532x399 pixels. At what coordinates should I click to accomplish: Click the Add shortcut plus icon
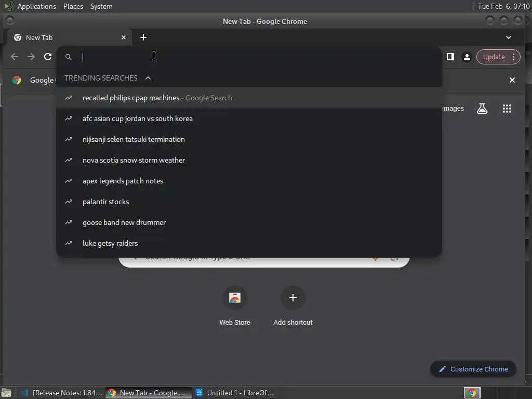(293, 298)
